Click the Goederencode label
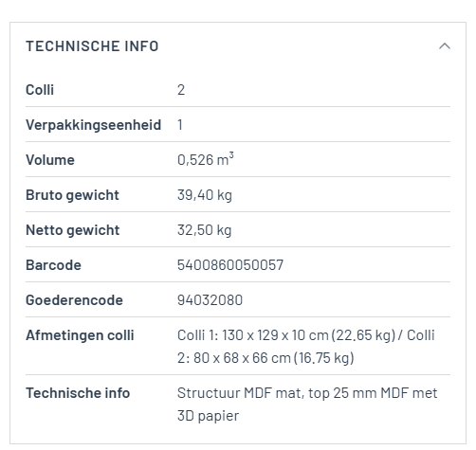The width and height of the screenshot is (476, 450). click(74, 300)
